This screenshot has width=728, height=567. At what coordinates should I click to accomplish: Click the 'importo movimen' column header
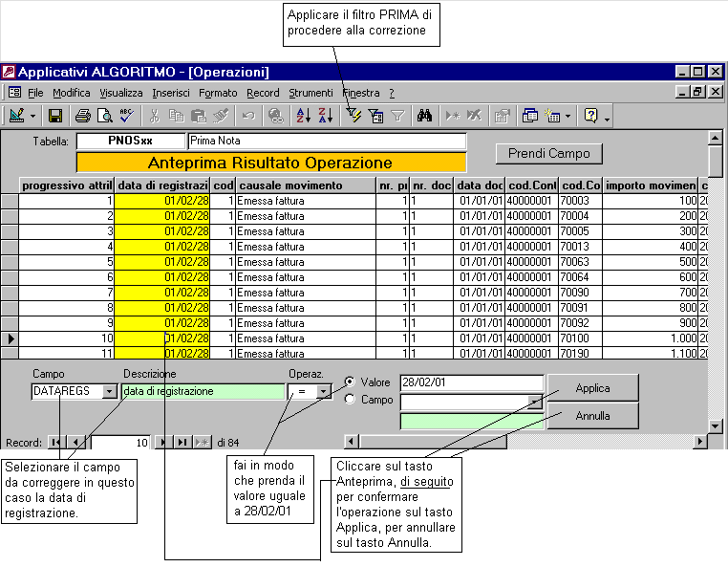click(x=650, y=185)
